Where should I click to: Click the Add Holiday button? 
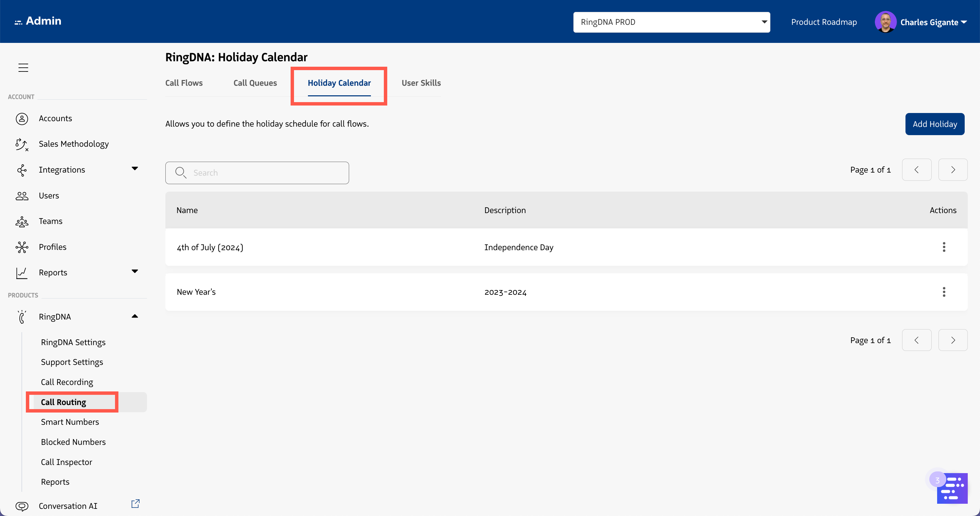coord(934,124)
